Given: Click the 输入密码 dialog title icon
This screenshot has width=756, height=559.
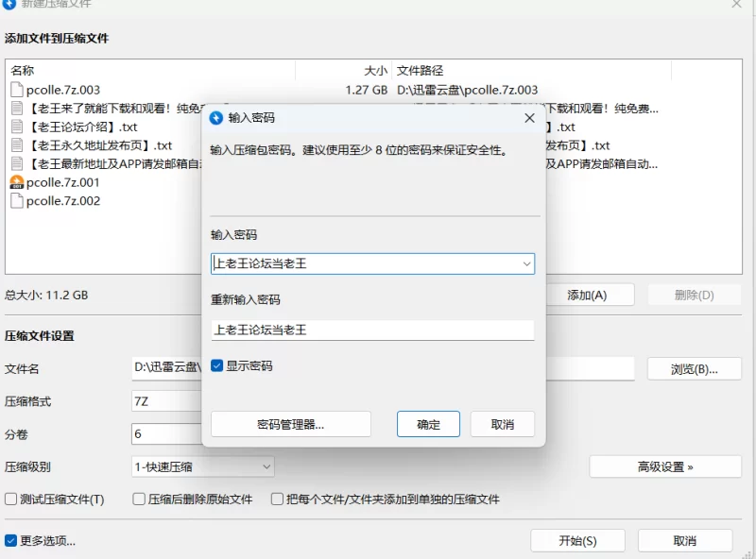Looking at the screenshot, I should pyautogui.click(x=216, y=118).
